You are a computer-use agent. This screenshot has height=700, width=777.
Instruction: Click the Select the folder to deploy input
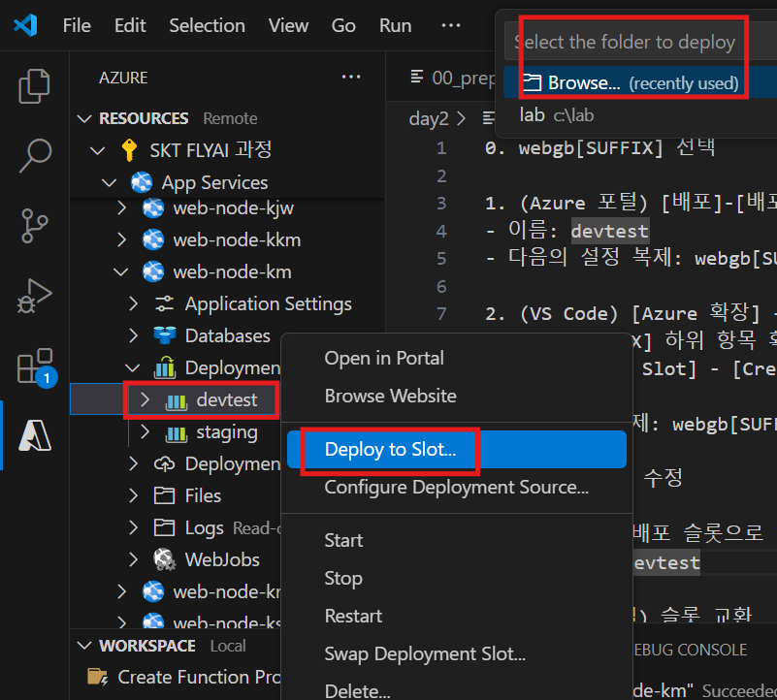coord(640,42)
